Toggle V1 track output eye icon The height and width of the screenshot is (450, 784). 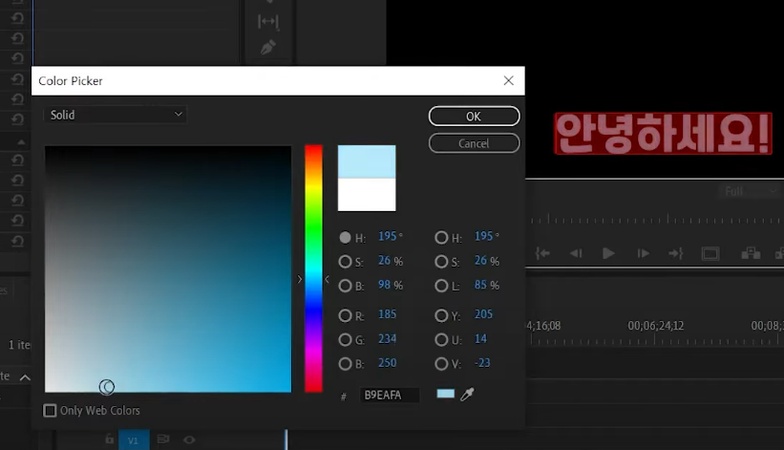tap(189, 440)
